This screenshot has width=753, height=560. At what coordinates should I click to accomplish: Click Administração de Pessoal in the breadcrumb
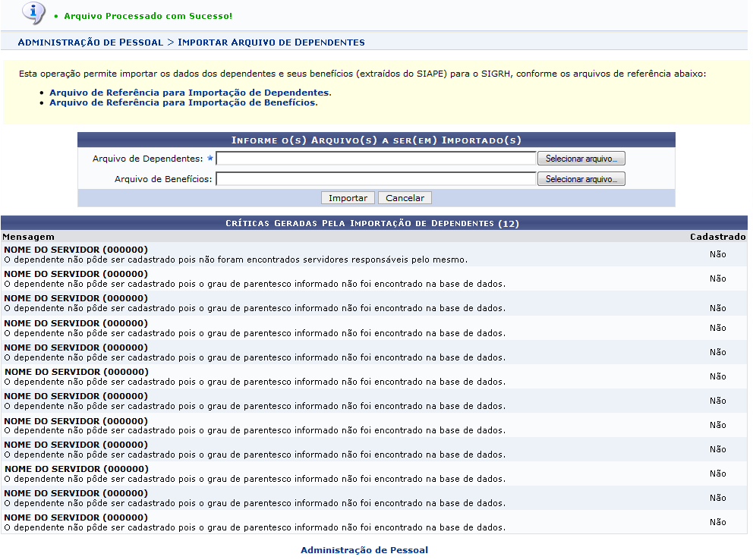pyautogui.click(x=90, y=42)
